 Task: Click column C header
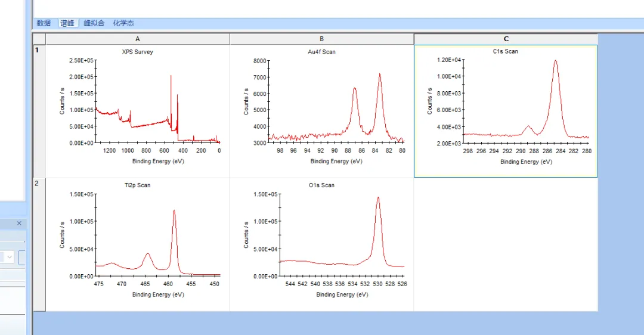pyautogui.click(x=506, y=39)
